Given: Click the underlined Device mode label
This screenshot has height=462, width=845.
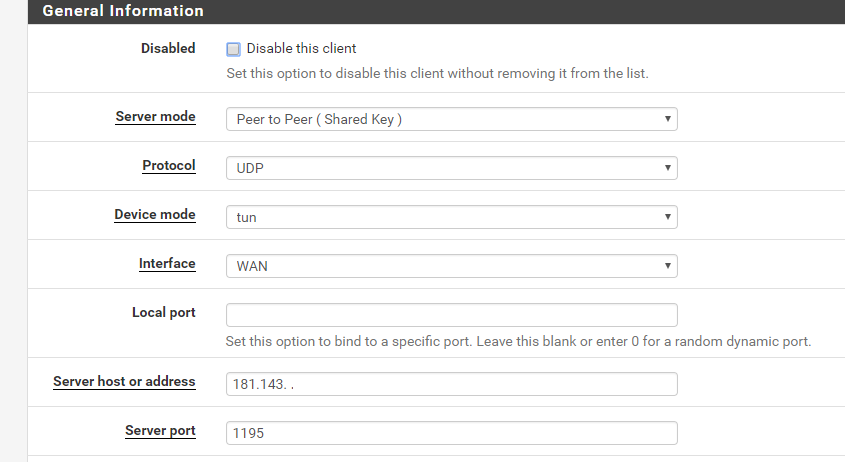Looking at the screenshot, I should (x=154, y=214).
